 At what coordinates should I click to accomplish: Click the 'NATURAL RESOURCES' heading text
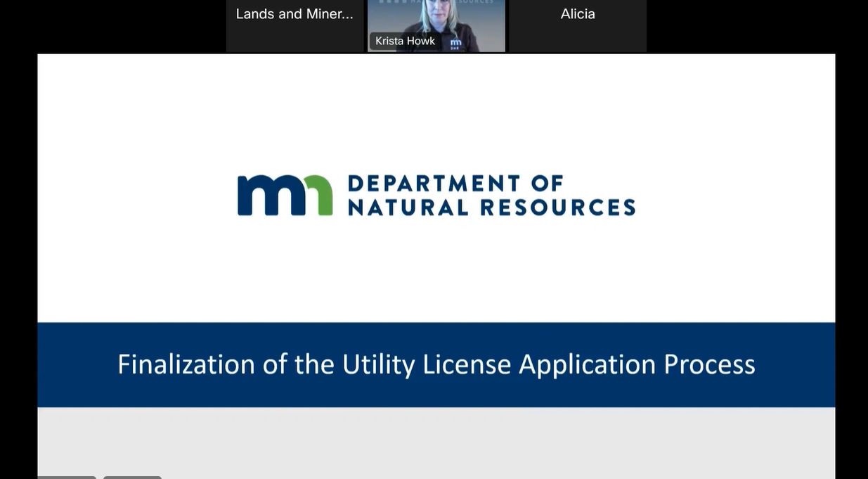click(x=491, y=207)
